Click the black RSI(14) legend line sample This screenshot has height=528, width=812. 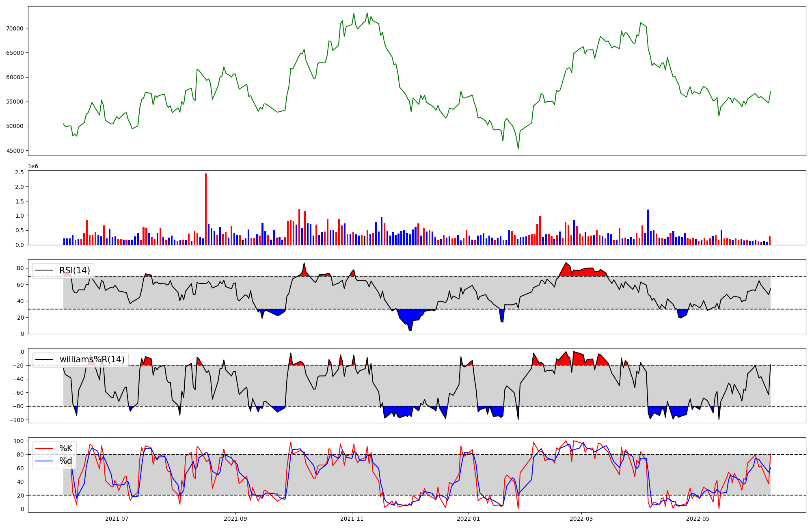[44, 270]
